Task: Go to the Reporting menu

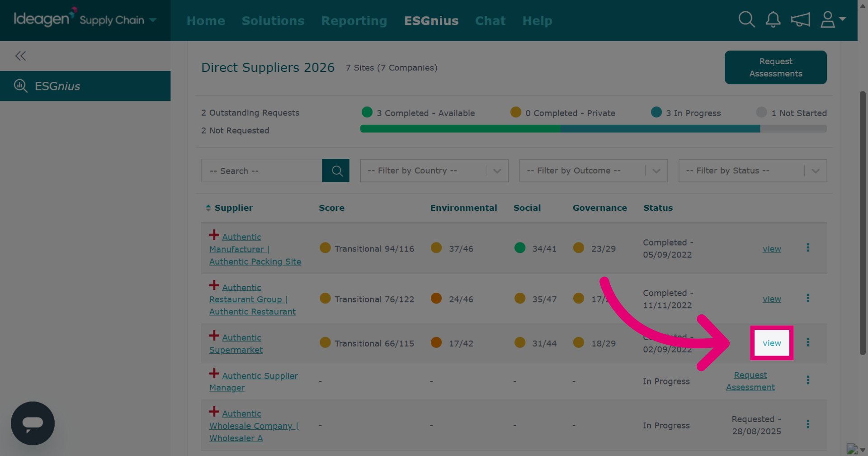Action: pos(354,21)
